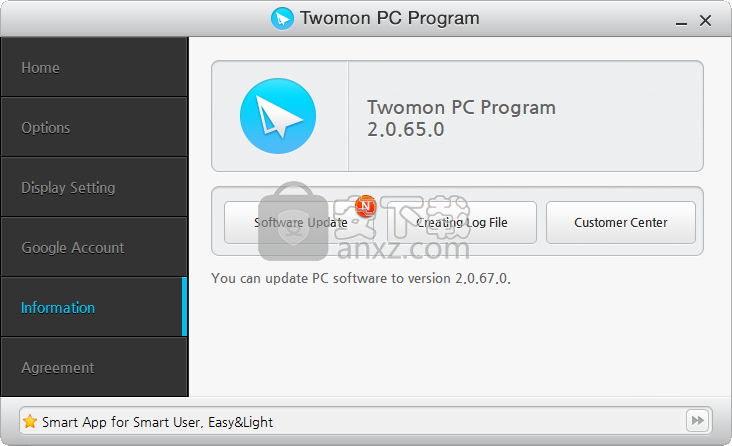The image size is (732, 446).
Task: Click the orange N new-update badge
Action: [x=366, y=206]
